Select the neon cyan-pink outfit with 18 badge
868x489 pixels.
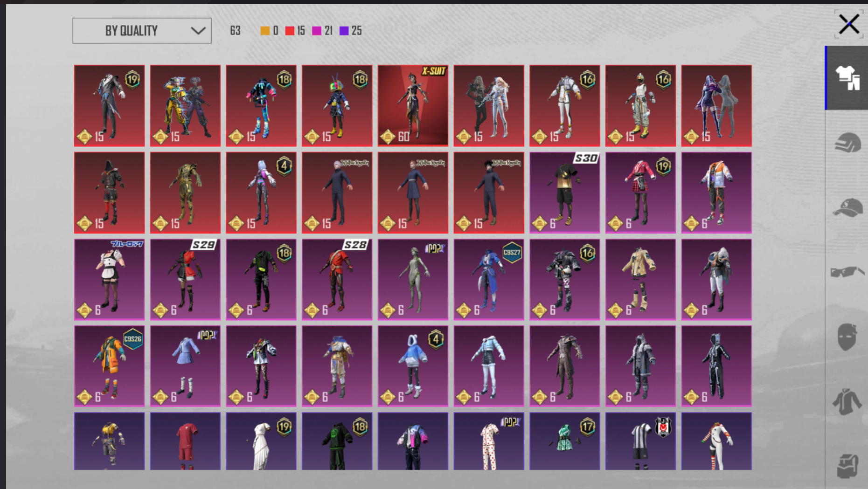pyautogui.click(x=261, y=105)
